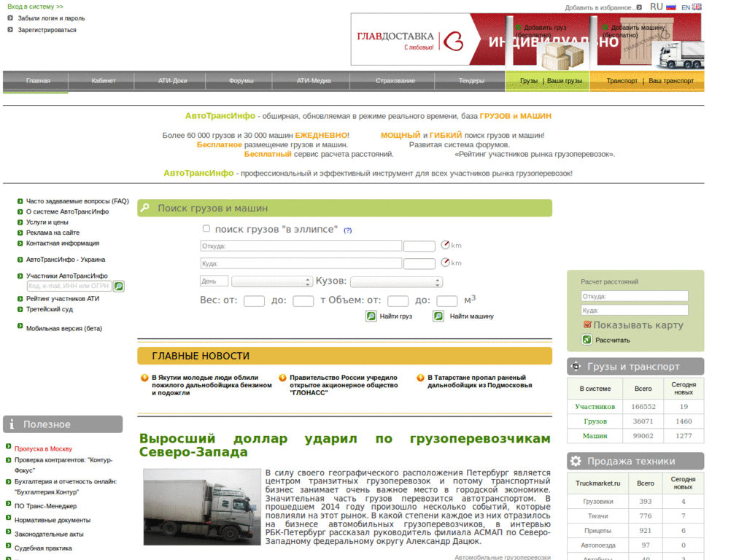This screenshot has width=747, height=560.
Task: Click the gear icon on Продажа техники panel
Action: tap(576, 461)
